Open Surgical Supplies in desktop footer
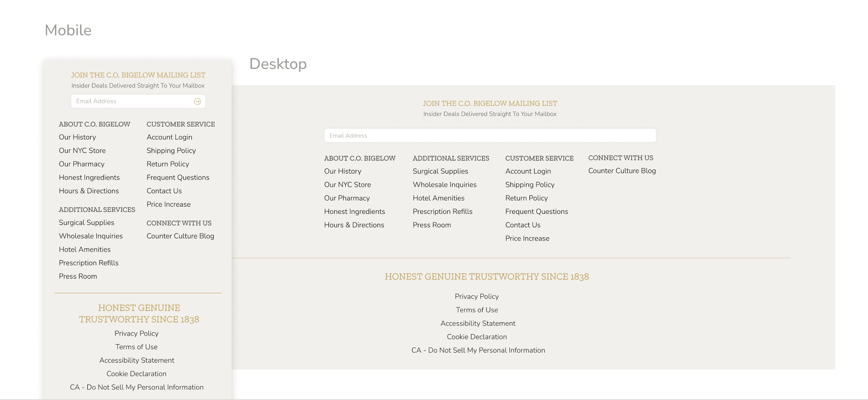 click(x=440, y=171)
